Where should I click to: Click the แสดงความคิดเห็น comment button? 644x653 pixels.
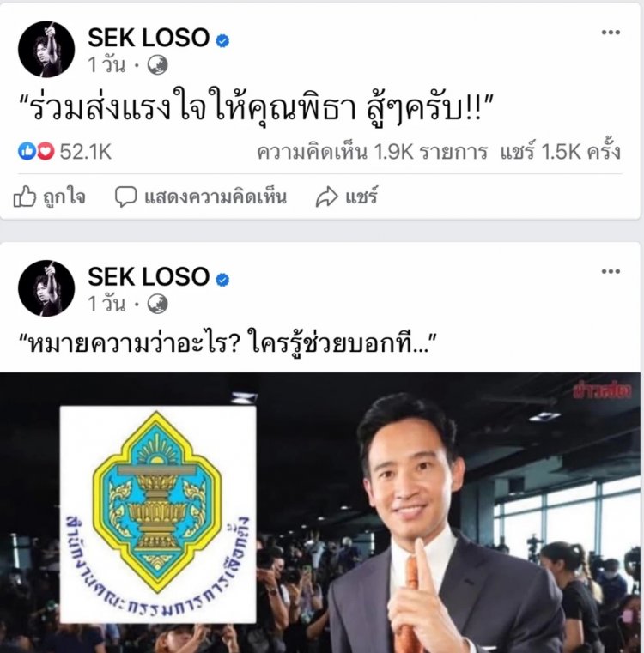(201, 197)
